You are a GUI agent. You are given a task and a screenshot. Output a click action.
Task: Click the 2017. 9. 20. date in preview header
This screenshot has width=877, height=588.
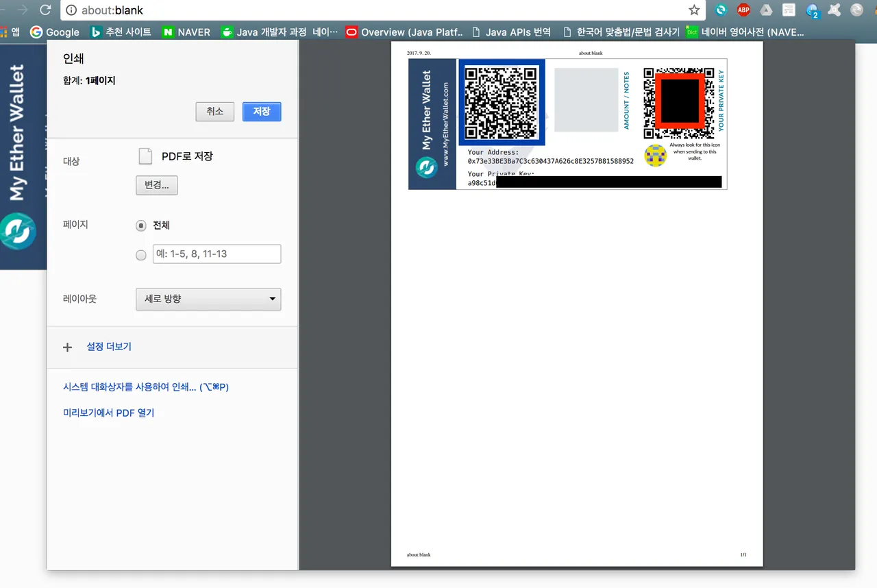(419, 53)
